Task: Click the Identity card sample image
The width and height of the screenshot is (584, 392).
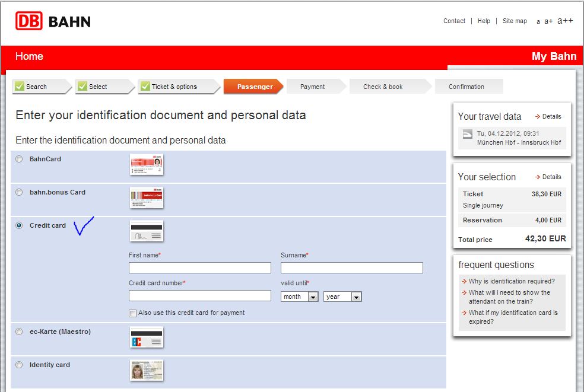Action: click(x=147, y=370)
